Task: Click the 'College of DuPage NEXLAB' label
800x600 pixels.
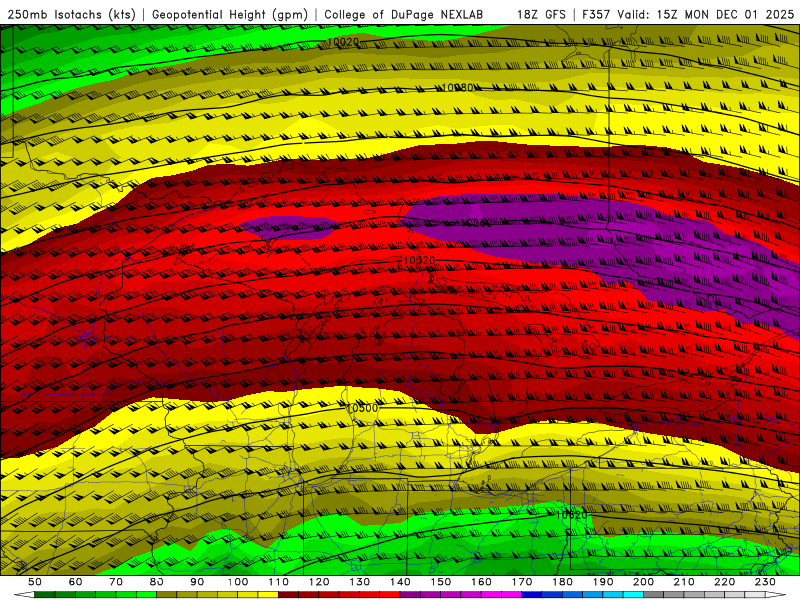Action: pos(403,15)
